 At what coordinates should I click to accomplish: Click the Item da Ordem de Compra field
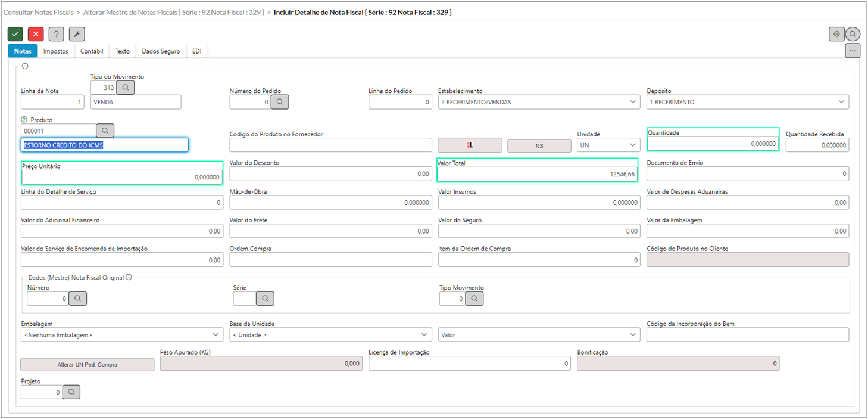point(539,259)
